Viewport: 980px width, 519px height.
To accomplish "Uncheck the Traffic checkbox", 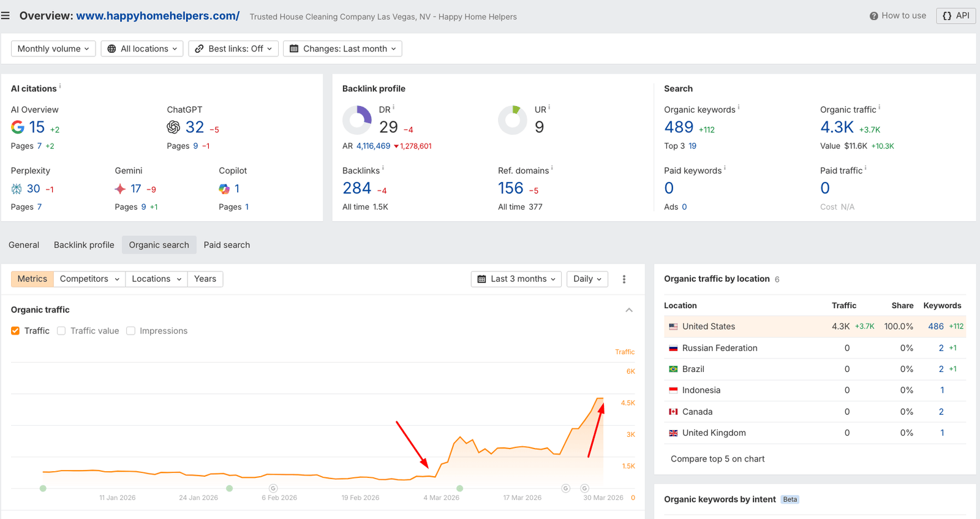I will pyautogui.click(x=15, y=331).
